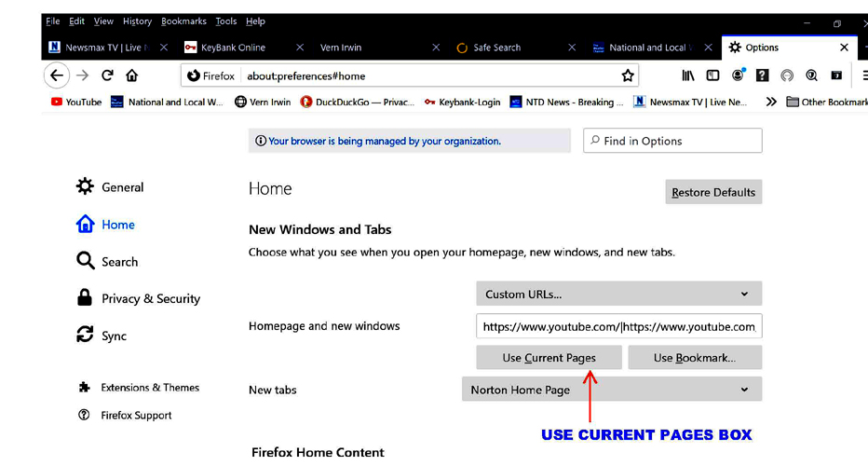Open the hamburger application menu
The image size is (868, 466).
coord(862,75)
